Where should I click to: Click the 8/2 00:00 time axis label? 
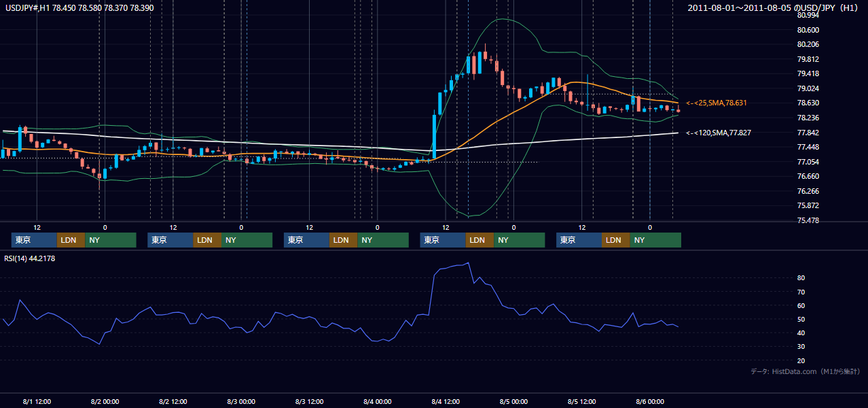pos(105,401)
